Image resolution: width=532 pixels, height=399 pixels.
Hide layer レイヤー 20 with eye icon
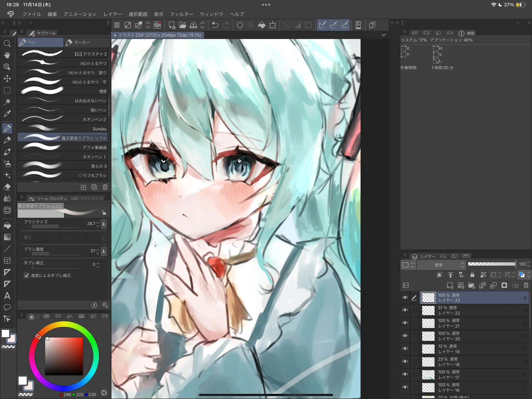click(405, 336)
